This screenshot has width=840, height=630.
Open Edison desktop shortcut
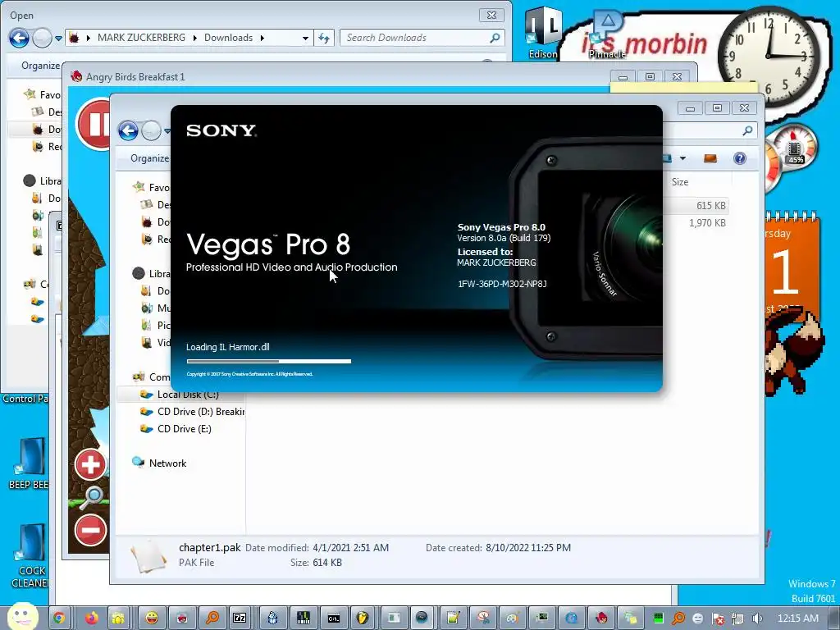543,33
